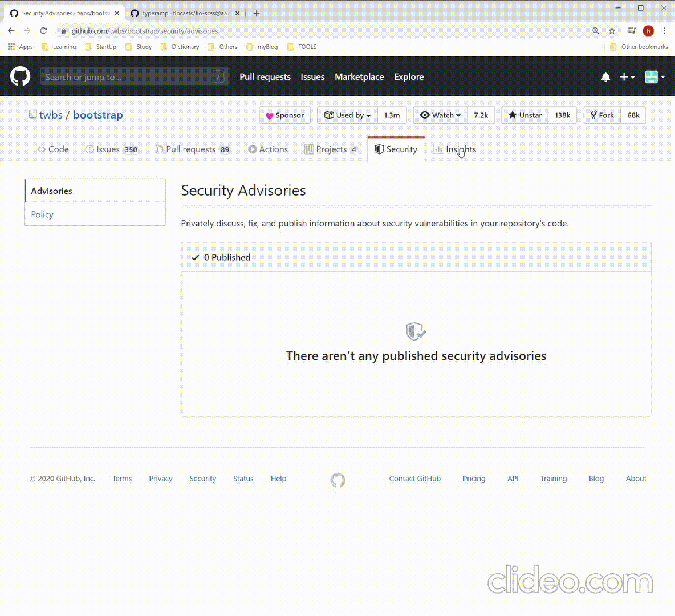Switch to the Actions tab
Viewport: 675px width, 616px height.
coord(268,149)
